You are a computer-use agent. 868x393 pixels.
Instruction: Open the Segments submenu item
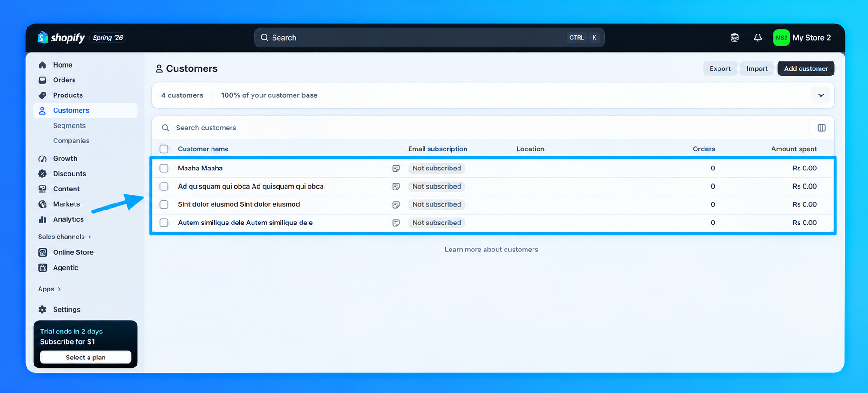pos(69,126)
